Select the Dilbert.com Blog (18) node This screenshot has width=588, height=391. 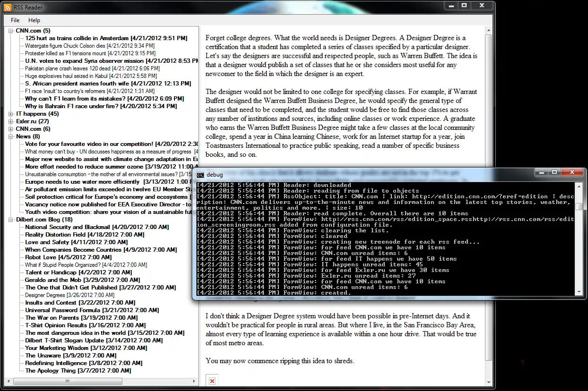(x=44, y=220)
